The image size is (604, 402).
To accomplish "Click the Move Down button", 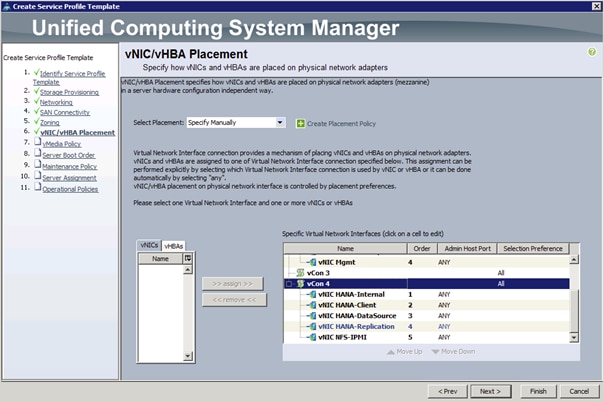I will pos(453,352).
